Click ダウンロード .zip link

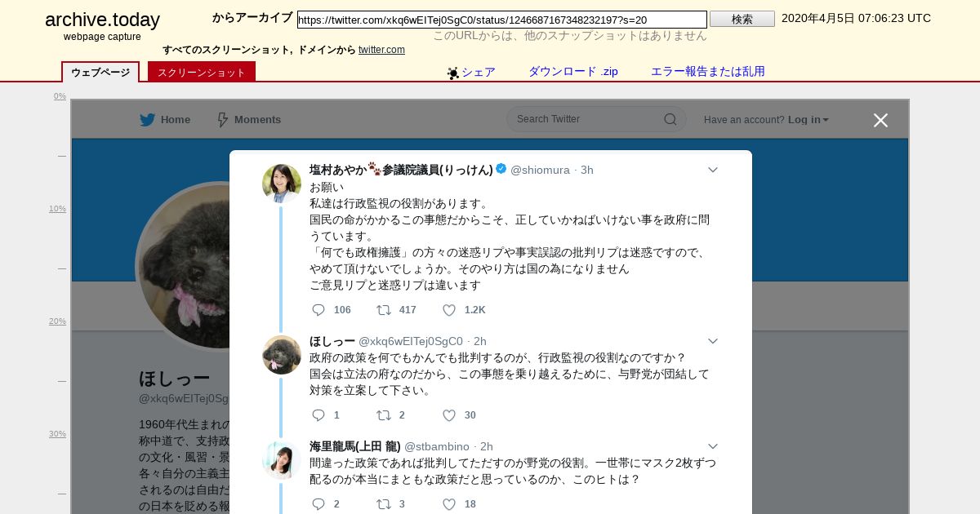tap(573, 72)
